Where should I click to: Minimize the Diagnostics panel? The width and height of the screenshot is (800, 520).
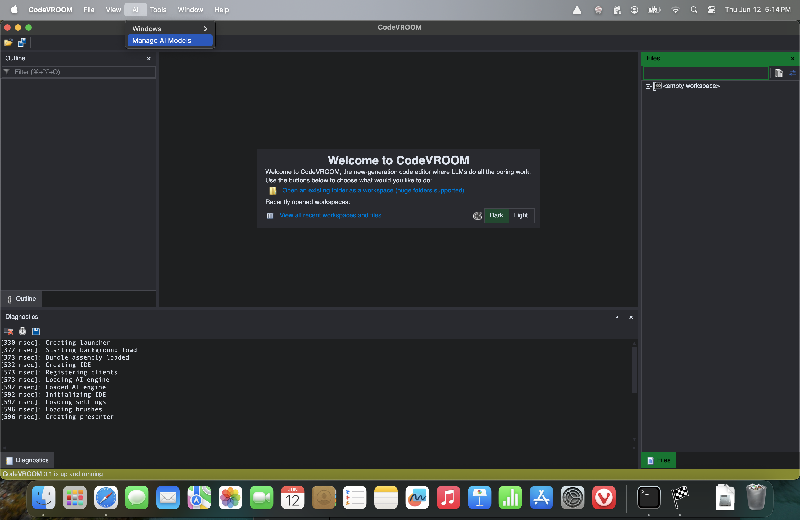coord(617,317)
